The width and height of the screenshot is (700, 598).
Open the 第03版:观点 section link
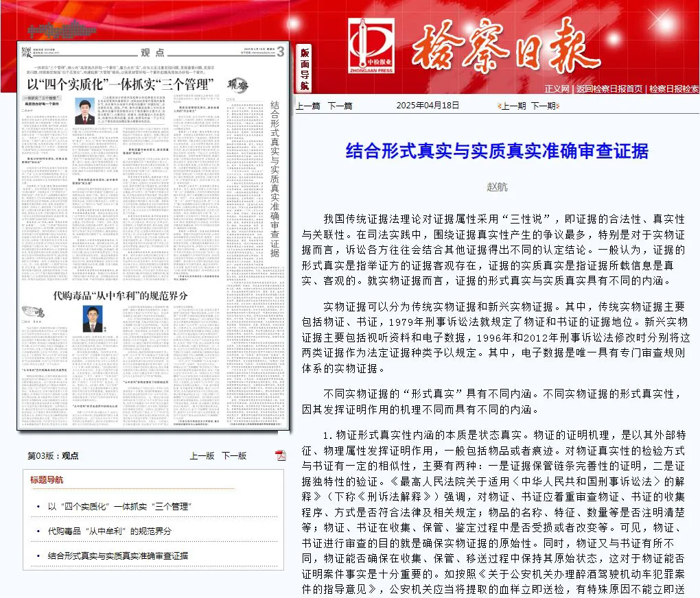pos(54,455)
